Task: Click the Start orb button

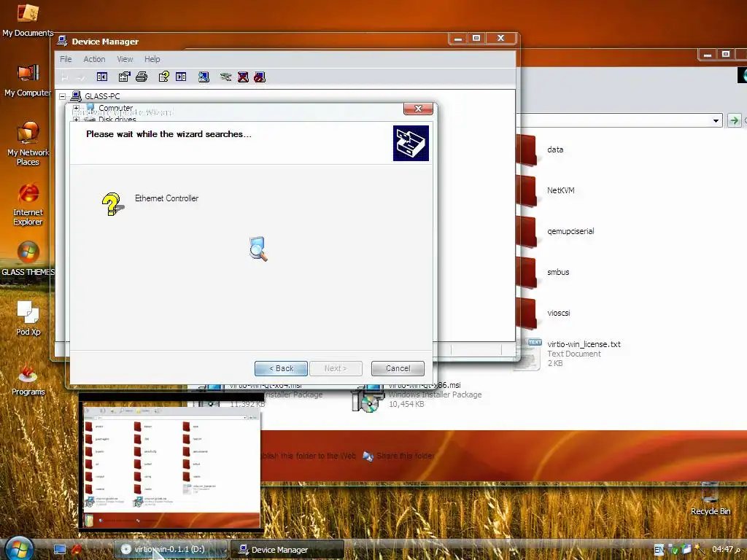Action: tap(19, 548)
